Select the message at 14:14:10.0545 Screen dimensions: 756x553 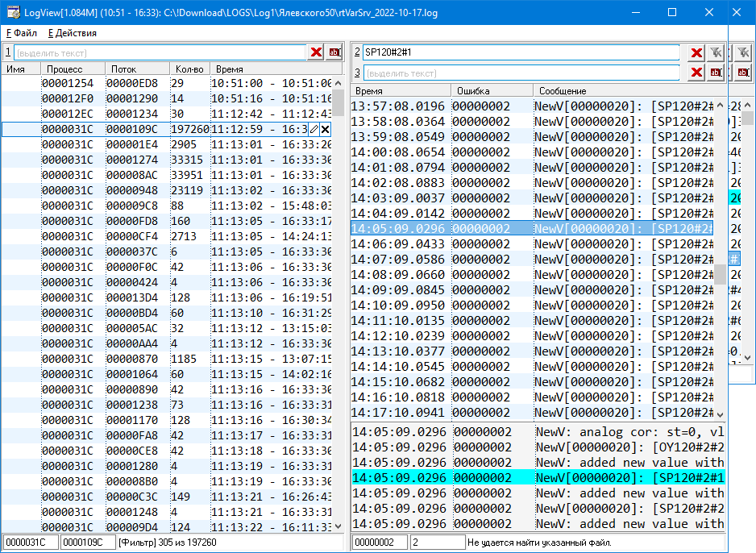click(532, 367)
